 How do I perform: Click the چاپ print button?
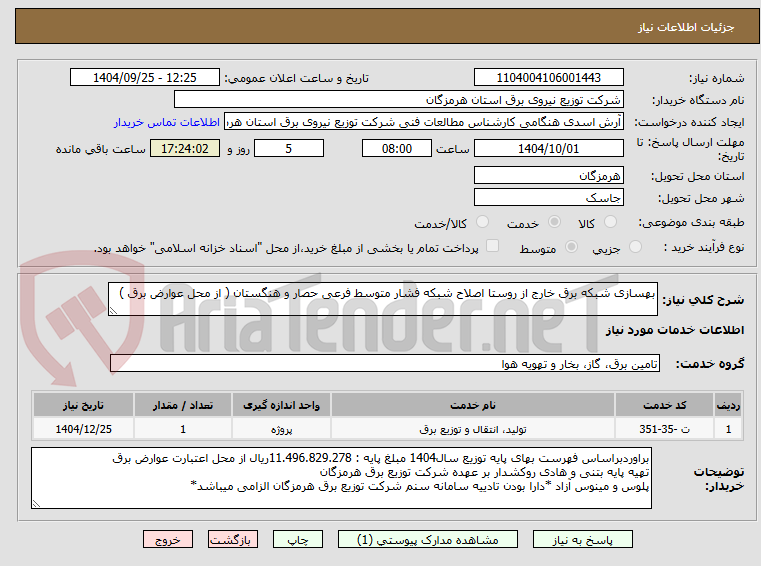[x=298, y=539]
